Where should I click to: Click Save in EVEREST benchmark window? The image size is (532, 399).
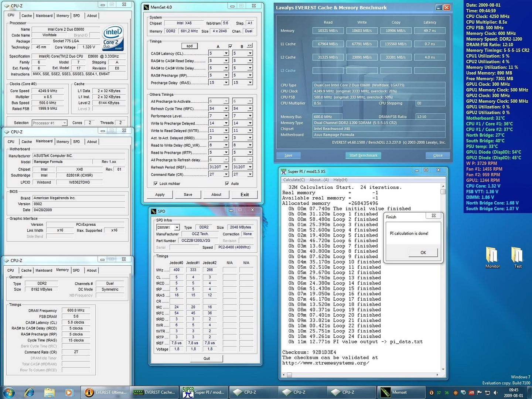[289, 156]
